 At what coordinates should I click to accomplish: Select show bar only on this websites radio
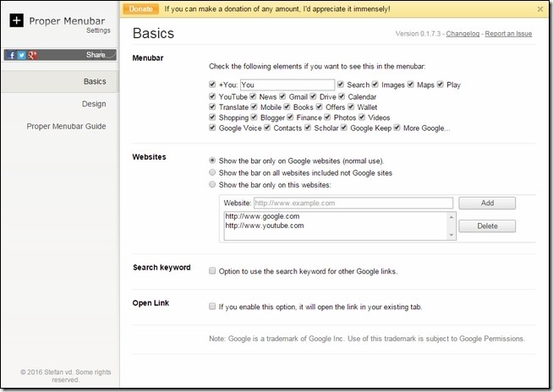[212, 184]
